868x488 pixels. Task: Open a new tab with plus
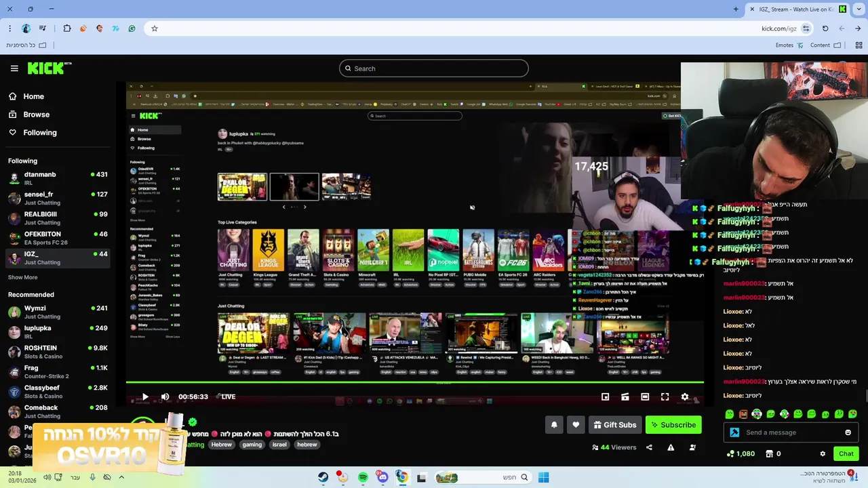point(736,9)
